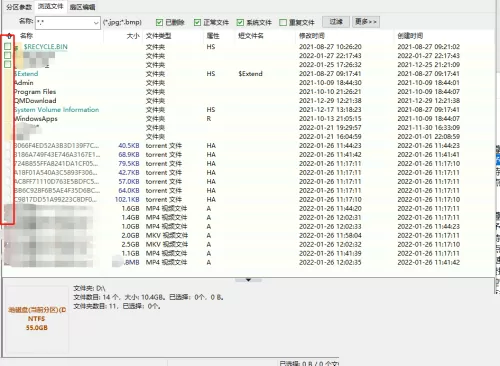Click modified time 2022-01-21 19:29:57
500x366 pixels.
[330, 128]
